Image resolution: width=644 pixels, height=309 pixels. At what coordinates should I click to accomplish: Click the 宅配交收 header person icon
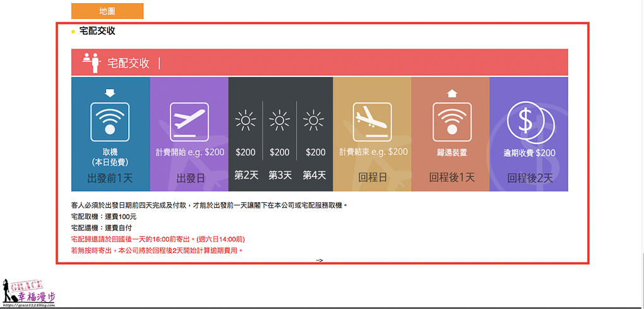pyautogui.click(x=92, y=63)
